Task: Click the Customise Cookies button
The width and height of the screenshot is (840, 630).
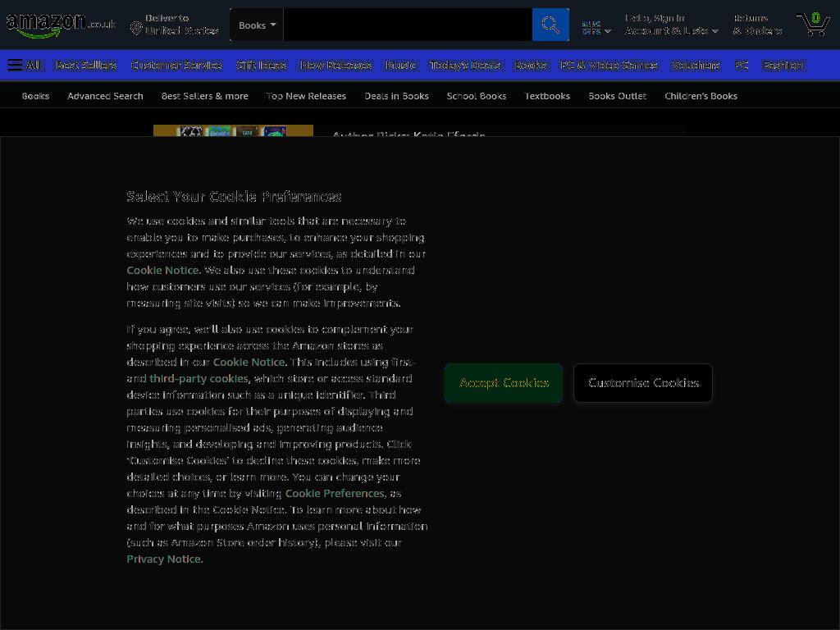Action: tap(643, 383)
